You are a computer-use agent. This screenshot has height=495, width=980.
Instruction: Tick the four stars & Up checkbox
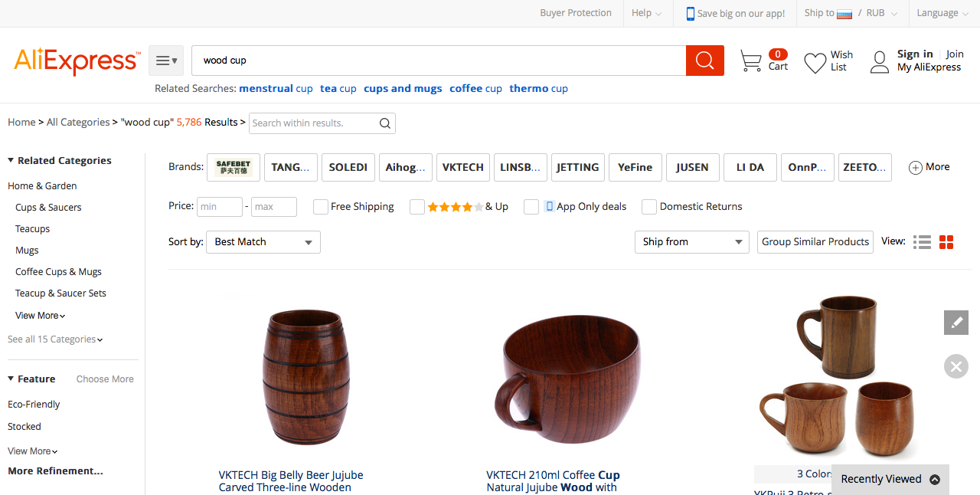point(417,207)
